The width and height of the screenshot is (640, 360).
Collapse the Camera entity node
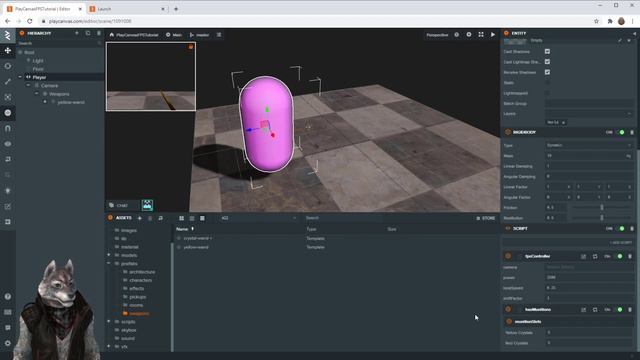pyautogui.click(x=29, y=85)
